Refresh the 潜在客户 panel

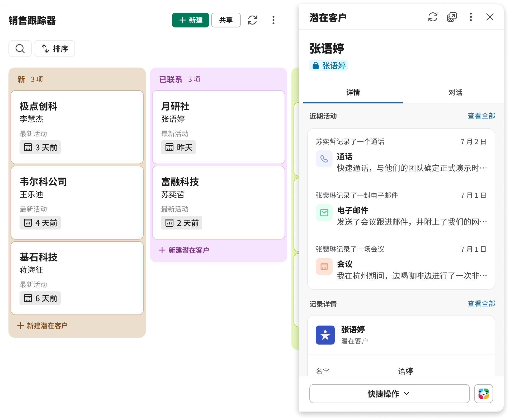[433, 17]
